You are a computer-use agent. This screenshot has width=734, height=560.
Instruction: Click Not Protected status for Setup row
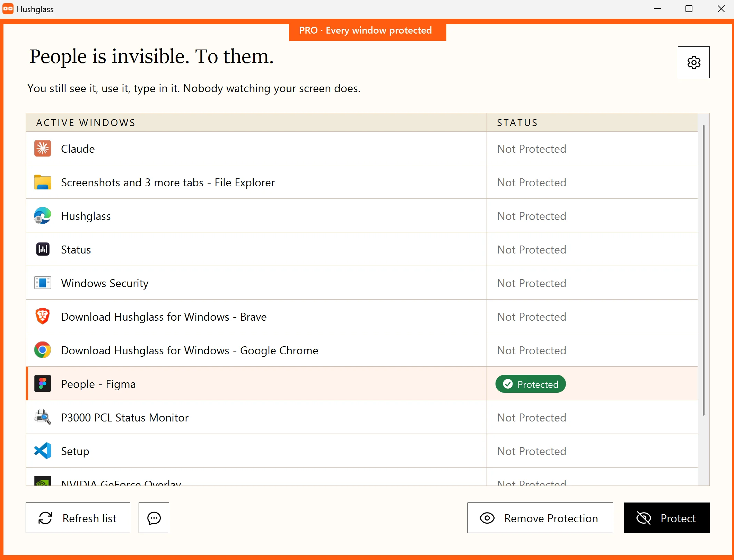[532, 451]
